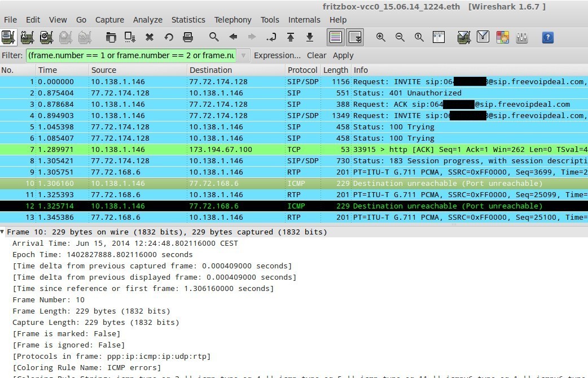Open capture options dialog icon
The image size is (588, 378).
[27, 37]
